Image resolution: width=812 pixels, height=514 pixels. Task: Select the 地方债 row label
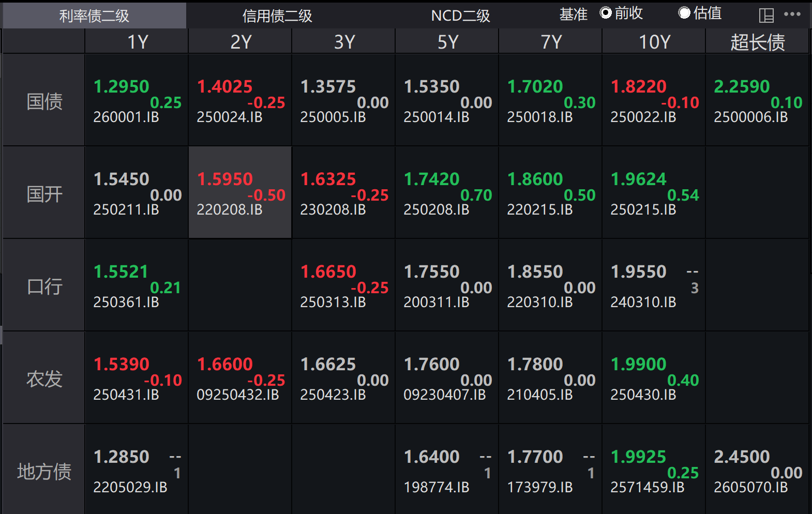click(x=44, y=472)
